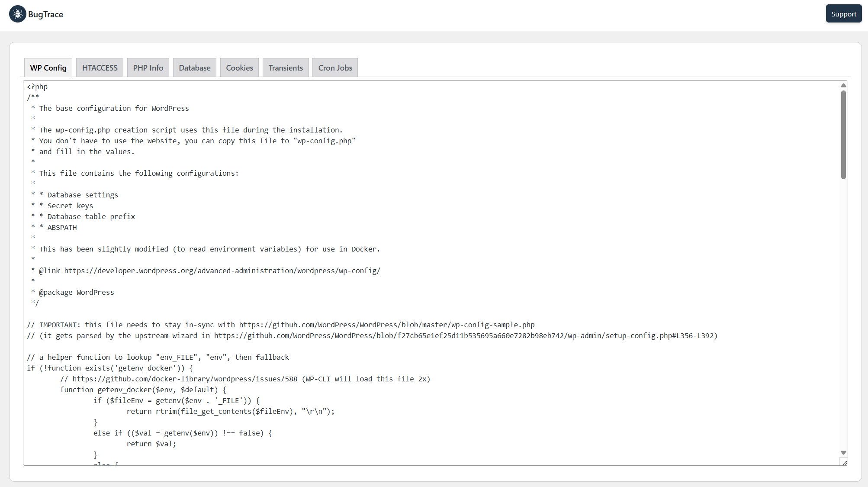Image resolution: width=868 pixels, height=487 pixels.
Task: Open the Support button
Action: 843,14
